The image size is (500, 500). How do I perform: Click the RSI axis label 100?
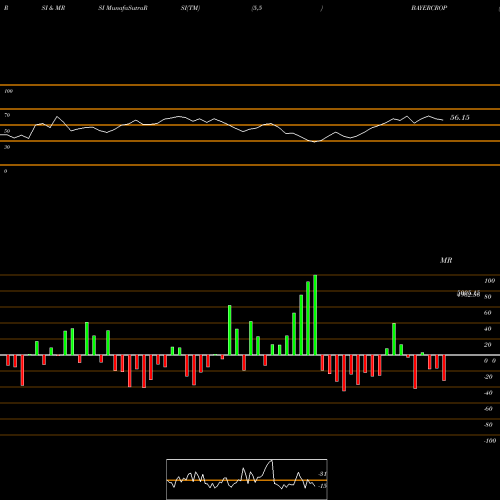click(x=8, y=91)
